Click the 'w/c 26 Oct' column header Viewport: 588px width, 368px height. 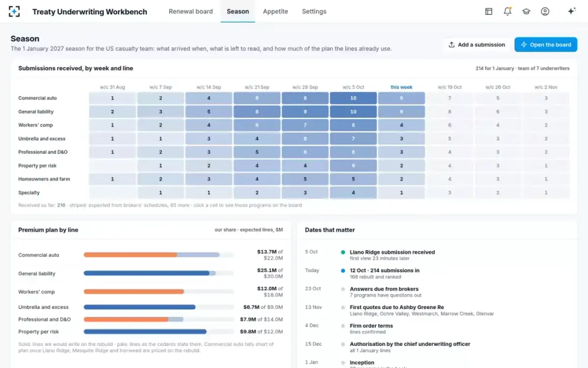pos(498,87)
